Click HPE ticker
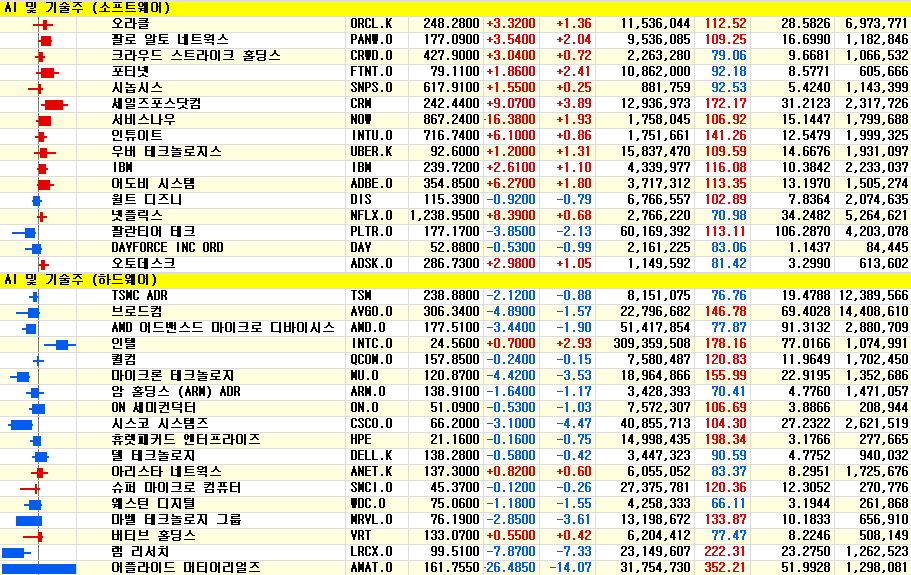911x575 pixels. [361, 439]
